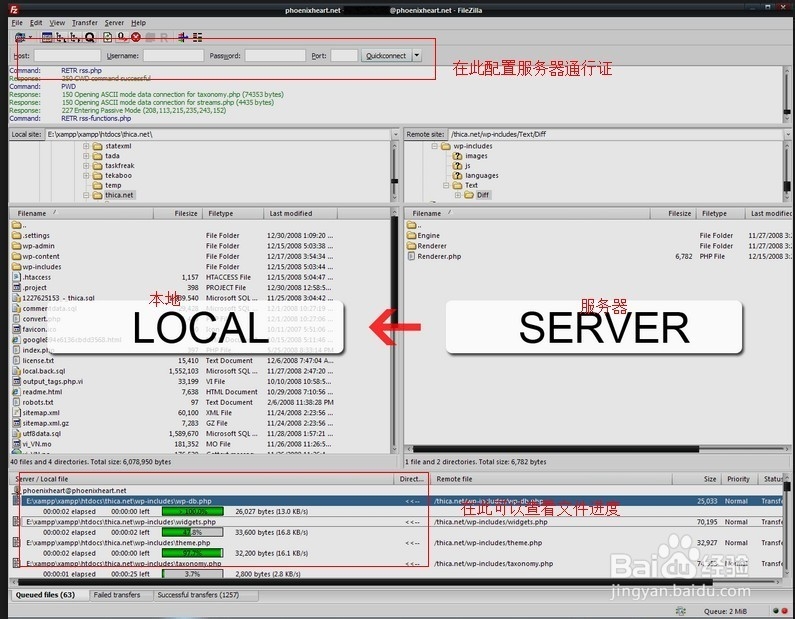Image resolution: width=795 pixels, height=619 pixels.
Task: Expand the remote Diff folder node
Action: point(458,195)
